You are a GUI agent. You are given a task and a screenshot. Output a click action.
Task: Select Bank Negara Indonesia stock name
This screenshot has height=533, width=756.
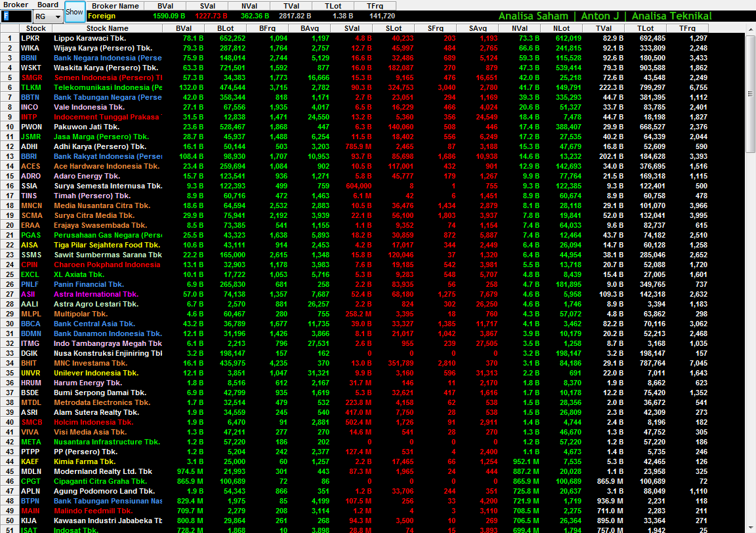[x=108, y=58]
